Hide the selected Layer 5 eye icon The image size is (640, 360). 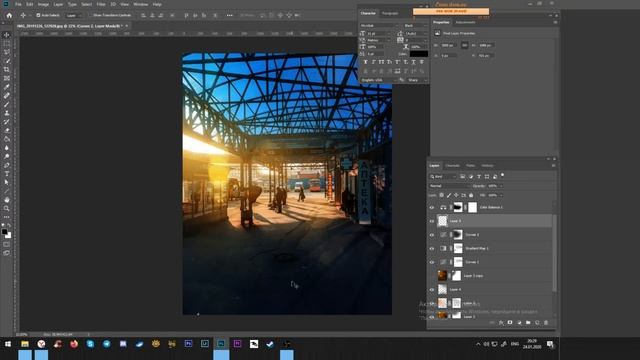(x=432, y=221)
